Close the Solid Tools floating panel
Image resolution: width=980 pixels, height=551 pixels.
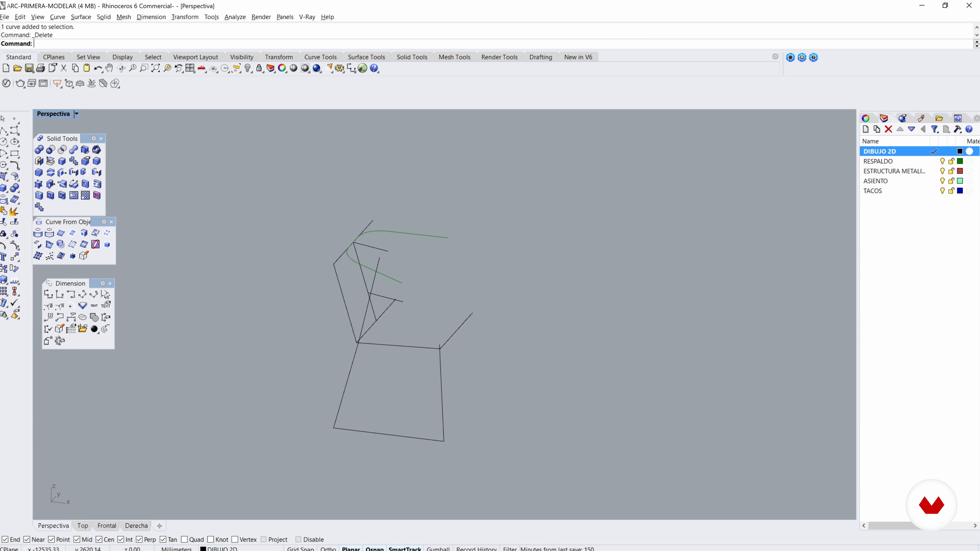[x=101, y=139]
